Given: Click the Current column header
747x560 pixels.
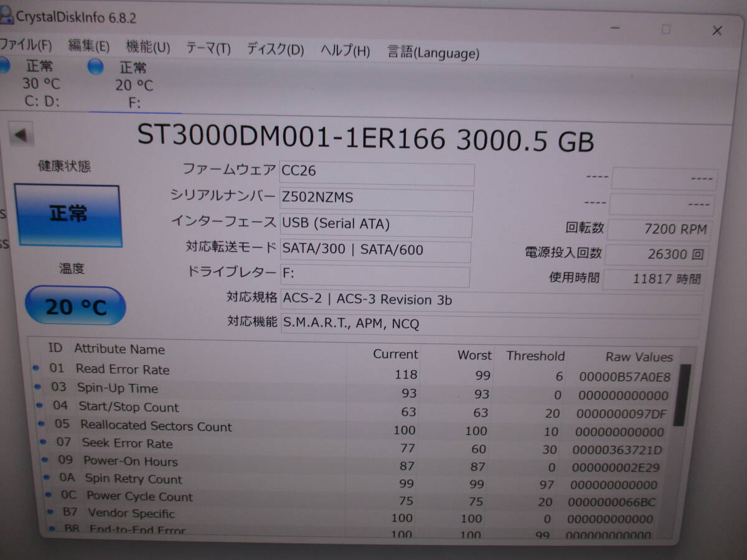Looking at the screenshot, I should point(395,354).
